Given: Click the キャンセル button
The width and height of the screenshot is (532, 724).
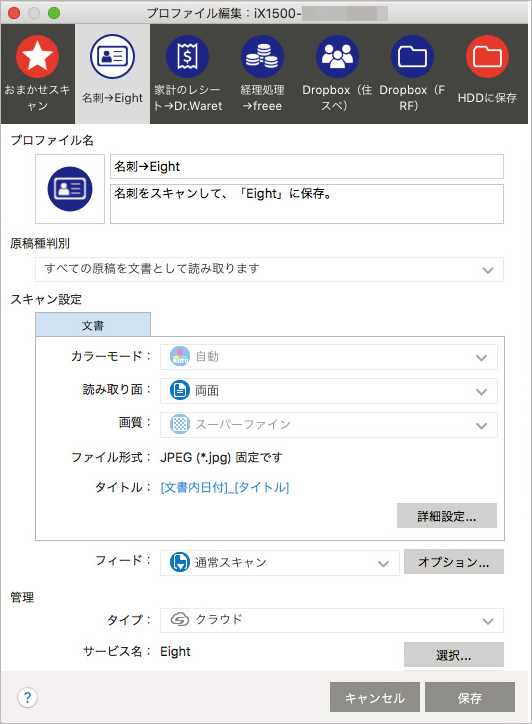Looking at the screenshot, I should point(375,697).
